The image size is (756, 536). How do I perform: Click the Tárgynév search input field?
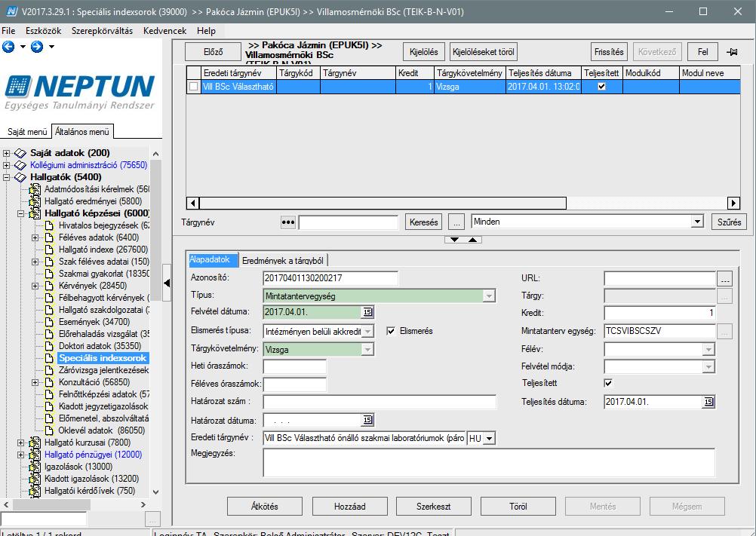[x=348, y=222]
